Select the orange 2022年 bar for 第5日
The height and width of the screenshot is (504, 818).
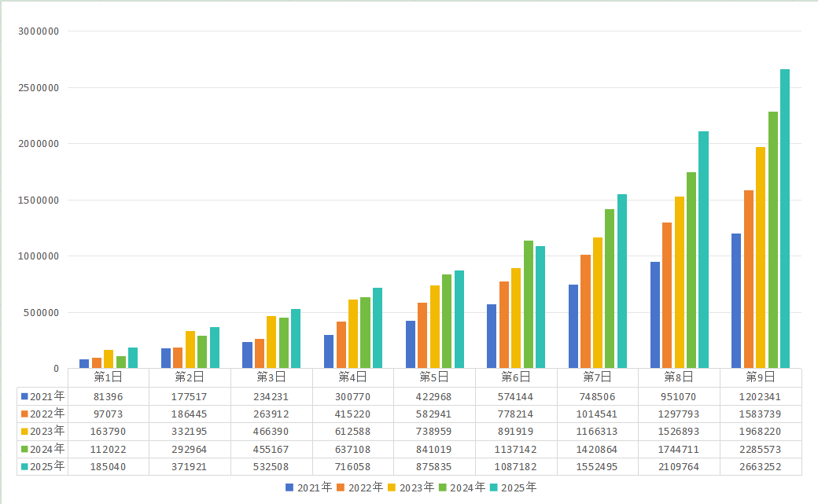coord(422,336)
